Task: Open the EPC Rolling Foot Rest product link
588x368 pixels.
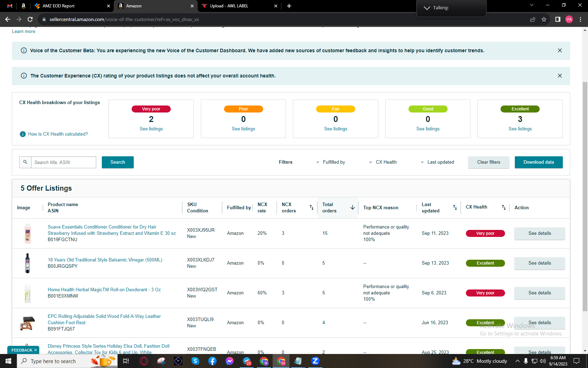Action: point(104,319)
